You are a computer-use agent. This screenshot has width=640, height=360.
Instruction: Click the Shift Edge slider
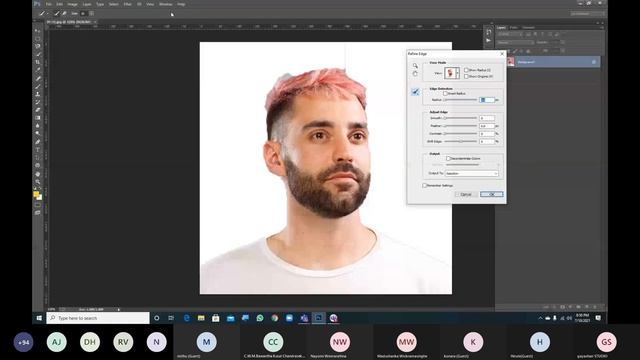coord(460,141)
